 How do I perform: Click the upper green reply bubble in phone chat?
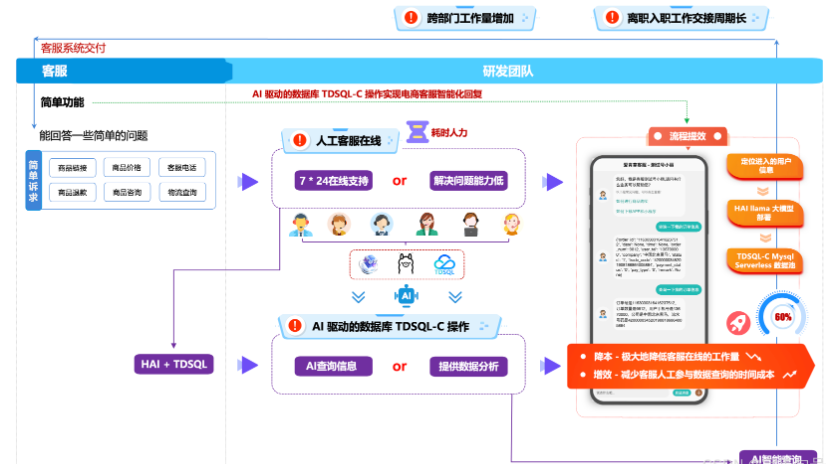coord(678,226)
